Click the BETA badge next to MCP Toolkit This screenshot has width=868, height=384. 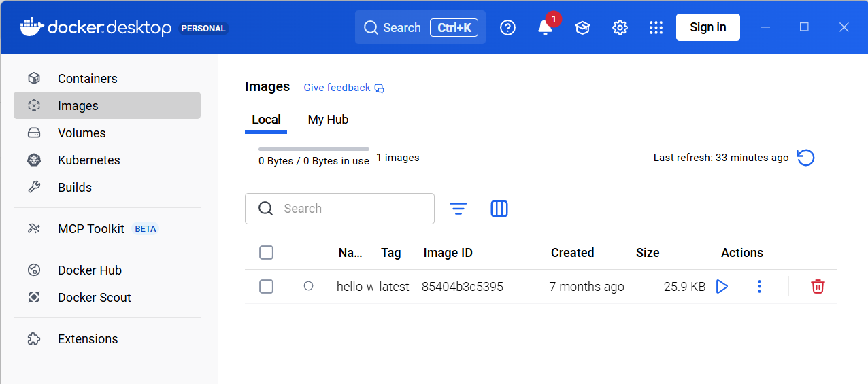click(146, 229)
